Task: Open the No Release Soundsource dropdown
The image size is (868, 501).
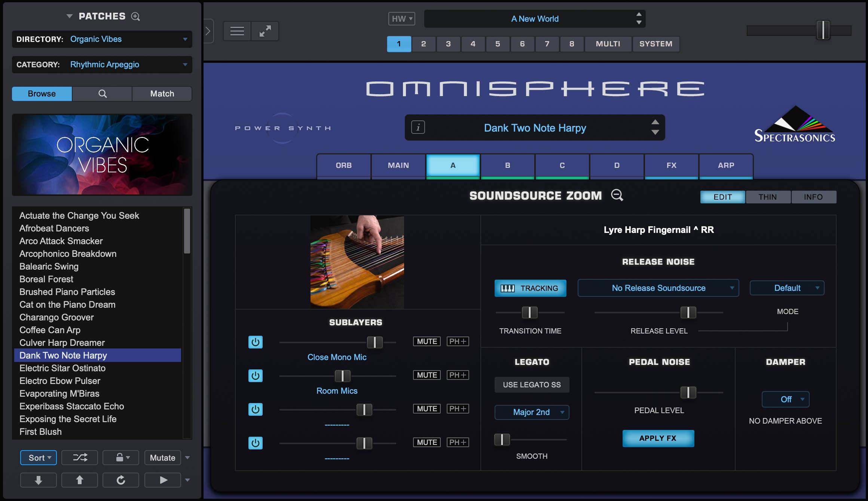Action: tap(658, 288)
